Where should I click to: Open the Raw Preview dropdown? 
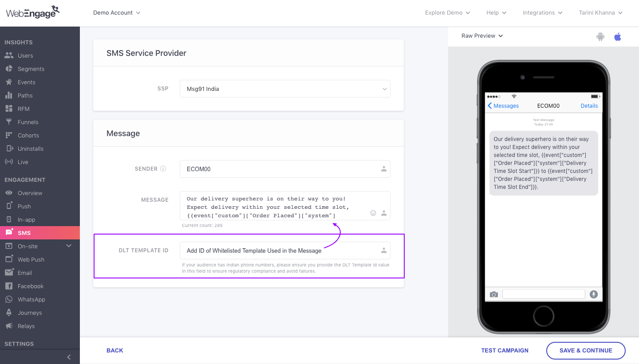point(482,36)
